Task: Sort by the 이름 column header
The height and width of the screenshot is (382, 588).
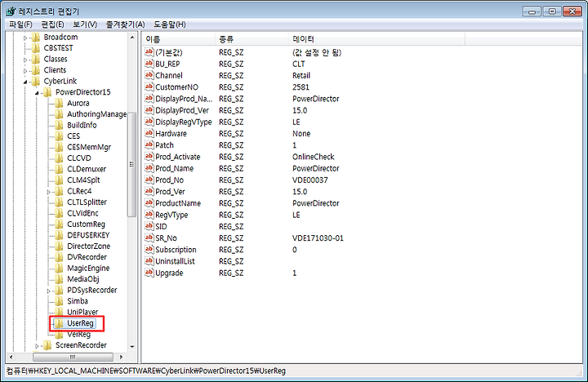Action: point(179,39)
